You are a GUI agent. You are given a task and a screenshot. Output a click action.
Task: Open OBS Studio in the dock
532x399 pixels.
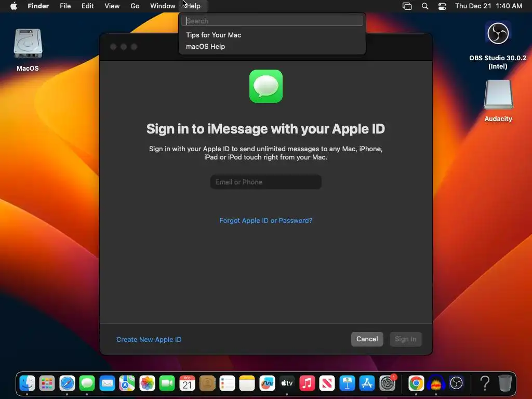pyautogui.click(x=456, y=383)
